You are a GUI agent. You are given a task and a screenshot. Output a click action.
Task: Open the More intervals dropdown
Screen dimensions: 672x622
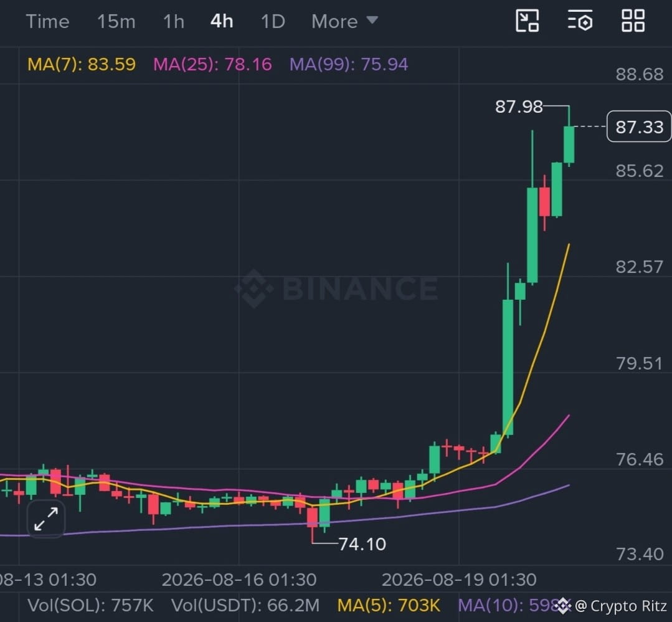coord(344,21)
